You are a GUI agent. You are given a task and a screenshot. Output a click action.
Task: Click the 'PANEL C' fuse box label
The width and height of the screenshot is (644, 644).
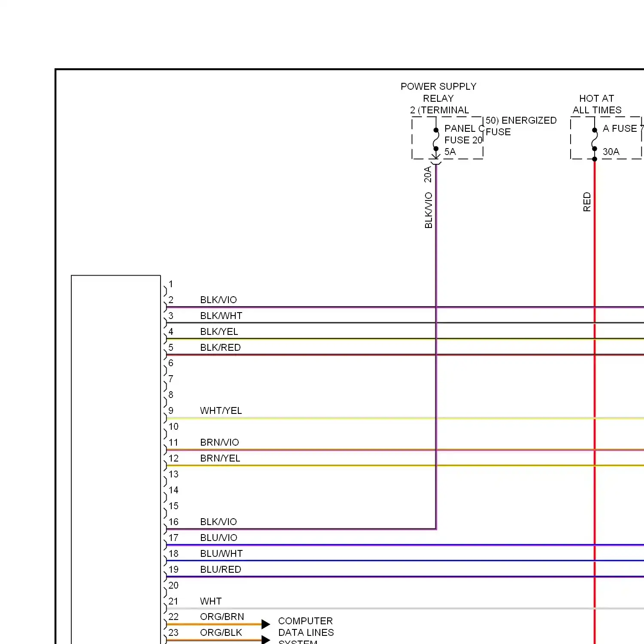464,128
